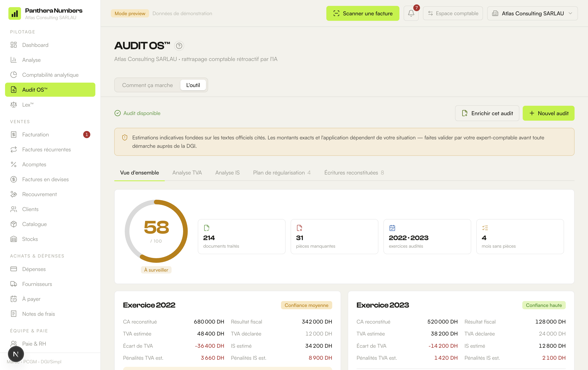The width and height of the screenshot is (588, 370).
Task: Click the 520 000 DH CA reconstitué value
Action: click(x=442, y=322)
